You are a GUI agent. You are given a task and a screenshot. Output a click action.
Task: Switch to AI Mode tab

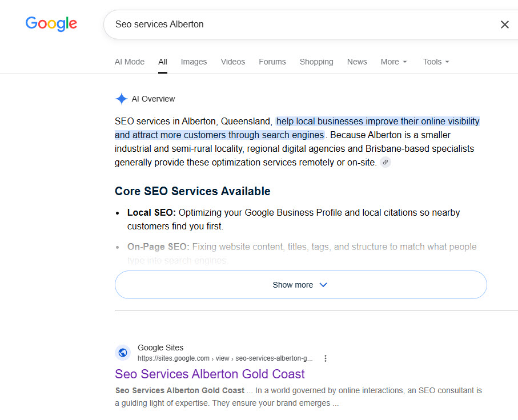click(x=130, y=62)
